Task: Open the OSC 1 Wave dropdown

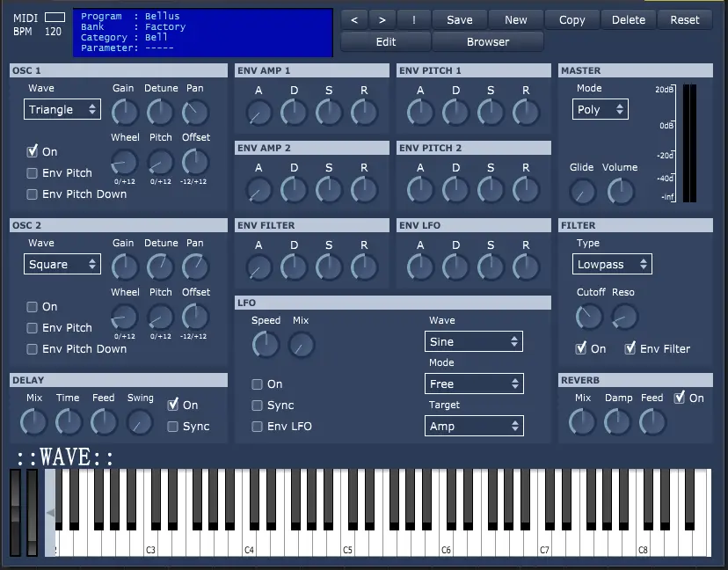Action: coord(62,109)
